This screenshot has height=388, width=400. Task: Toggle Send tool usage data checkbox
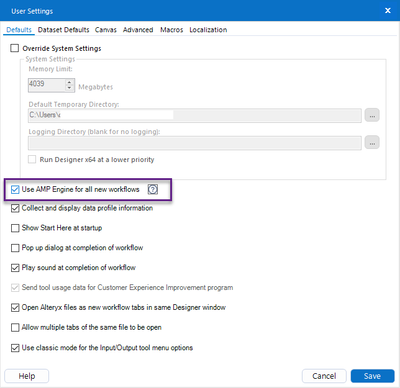(x=15, y=288)
